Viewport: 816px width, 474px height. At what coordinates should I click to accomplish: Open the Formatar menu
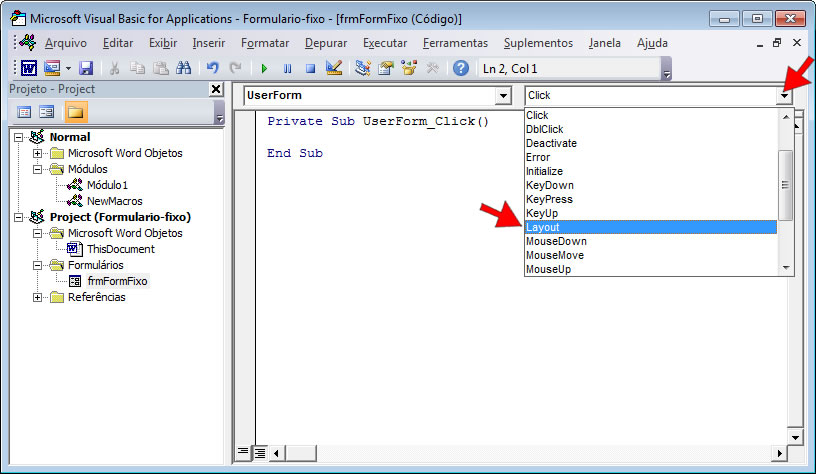[265, 43]
